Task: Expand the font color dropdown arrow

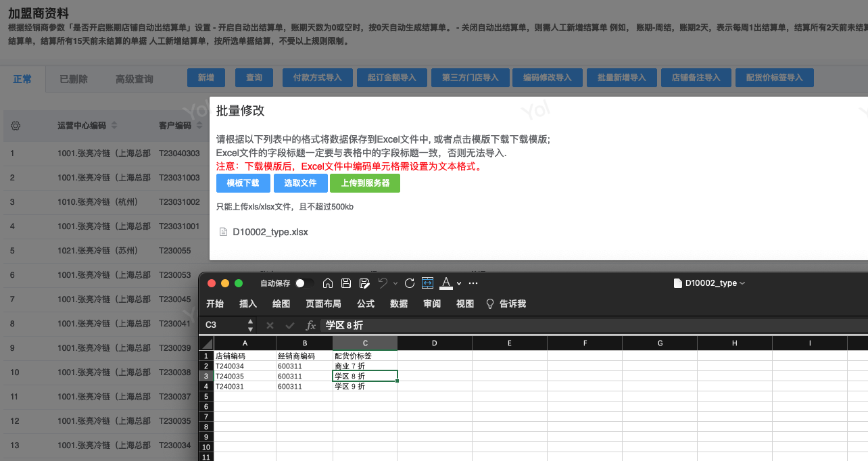Action: (459, 284)
